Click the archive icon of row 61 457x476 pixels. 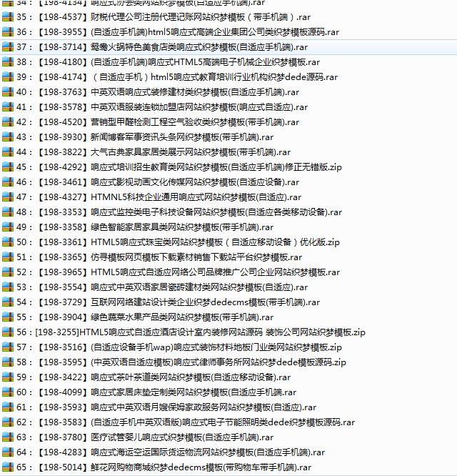(8, 407)
